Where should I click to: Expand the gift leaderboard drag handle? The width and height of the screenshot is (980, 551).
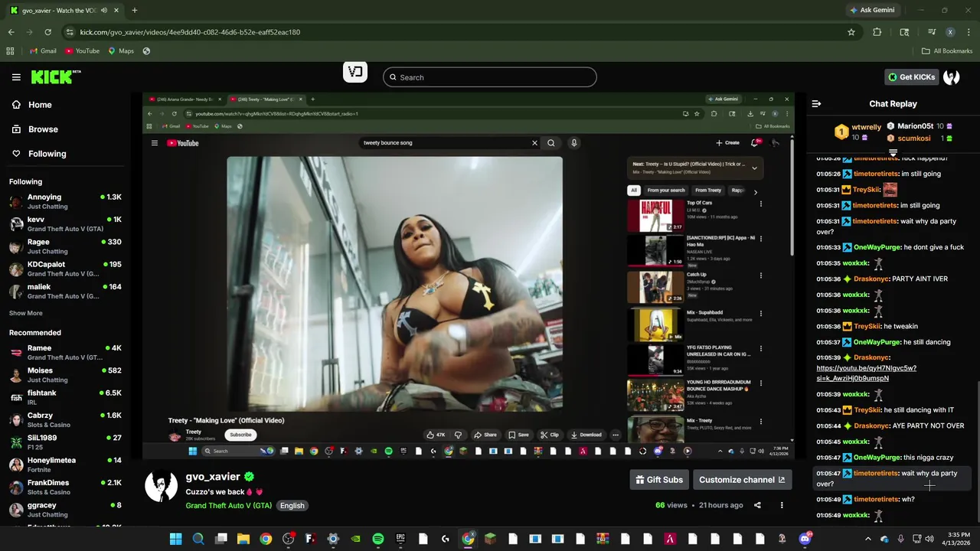tap(893, 153)
